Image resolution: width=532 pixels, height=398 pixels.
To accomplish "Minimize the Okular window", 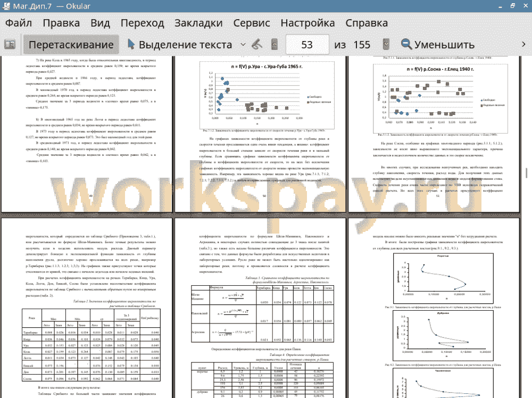I will coord(501,6).
